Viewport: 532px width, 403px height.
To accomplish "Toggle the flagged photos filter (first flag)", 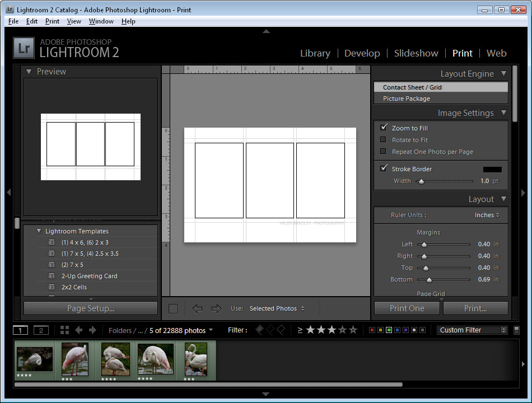I will pyautogui.click(x=259, y=330).
